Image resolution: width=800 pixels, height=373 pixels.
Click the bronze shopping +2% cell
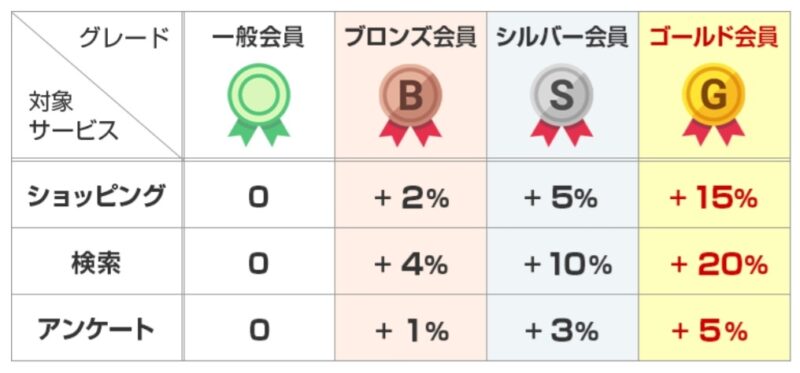[411, 198]
